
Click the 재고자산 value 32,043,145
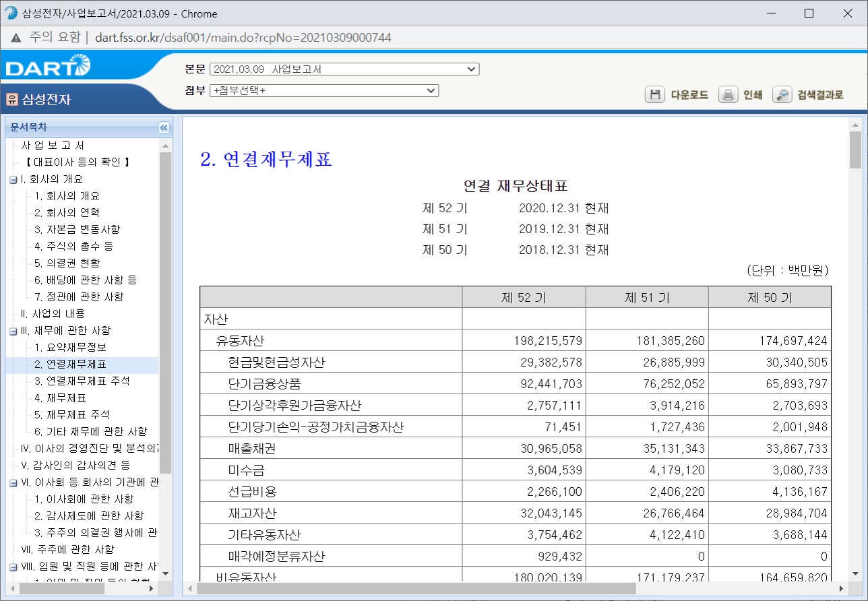tap(551, 513)
